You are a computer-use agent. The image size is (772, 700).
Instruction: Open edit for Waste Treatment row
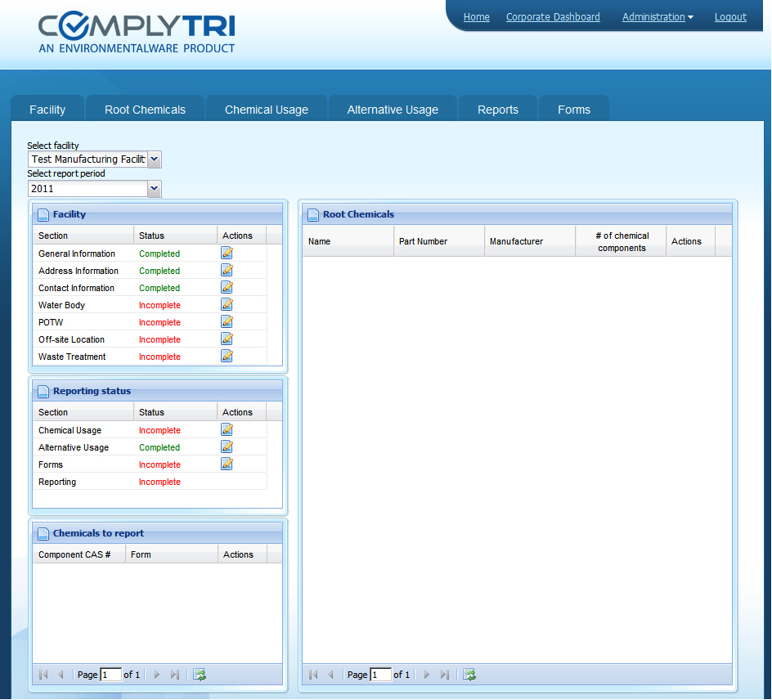[x=227, y=357]
